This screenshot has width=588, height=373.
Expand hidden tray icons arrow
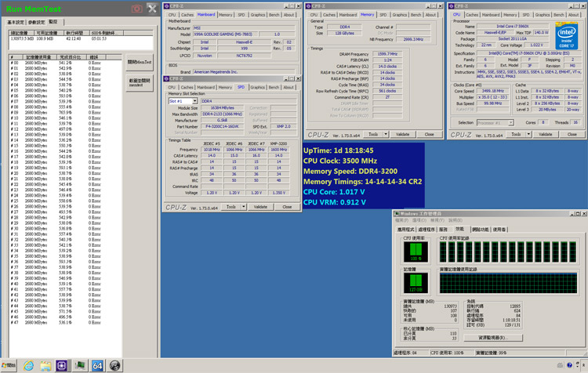583,365
